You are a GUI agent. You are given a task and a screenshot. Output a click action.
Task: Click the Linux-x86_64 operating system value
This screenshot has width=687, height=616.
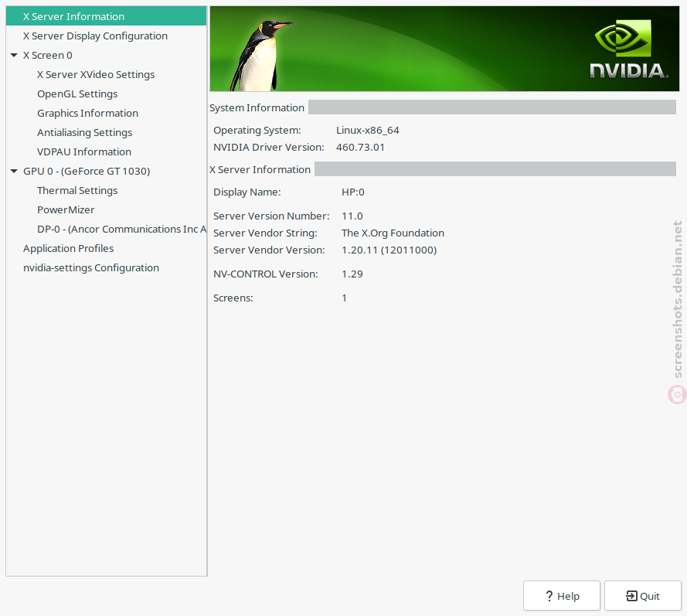pos(368,130)
